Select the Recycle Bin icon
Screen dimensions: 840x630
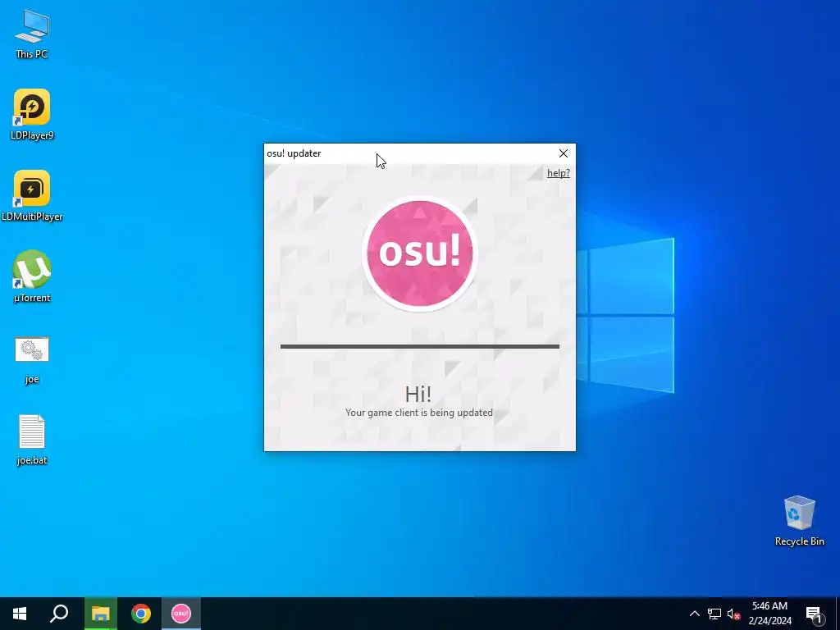tap(799, 520)
